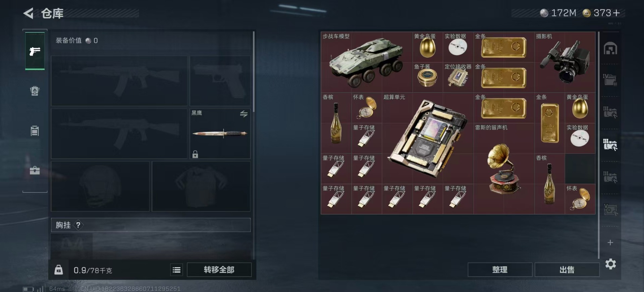Image resolution: width=644 pixels, height=292 pixels.
Task: Open the level V container at bottom
Action: tap(610, 210)
